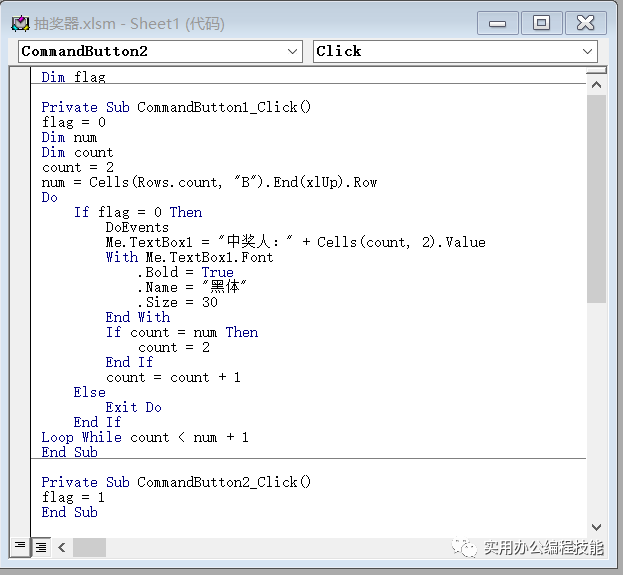Click the 'End With' line
The height and width of the screenshot is (575, 623).
(x=138, y=317)
